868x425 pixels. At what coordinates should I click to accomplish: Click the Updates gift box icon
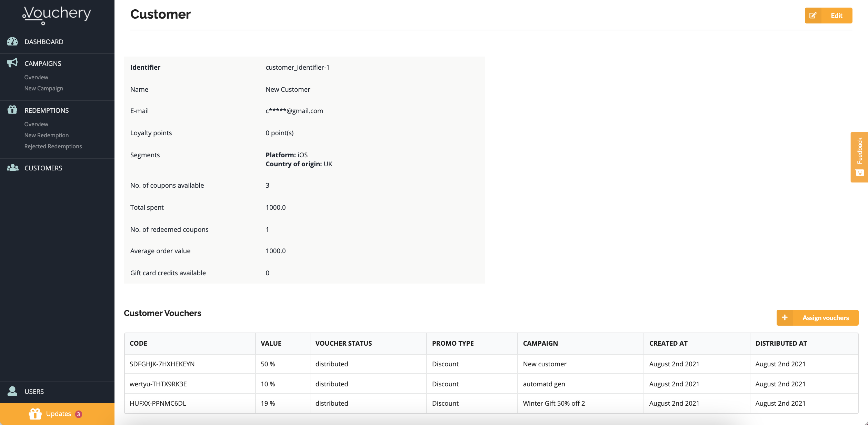(x=35, y=414)
